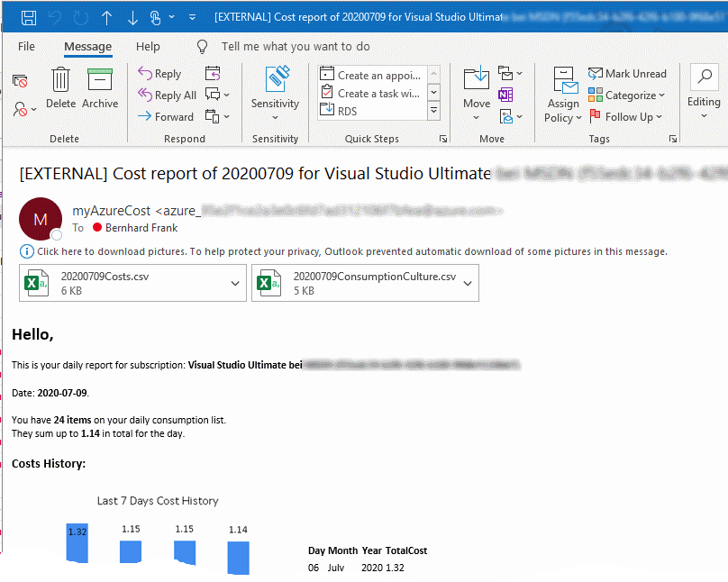Click the Tell me search field
Viewport: 728px width, 582px height.
(296, 47)
